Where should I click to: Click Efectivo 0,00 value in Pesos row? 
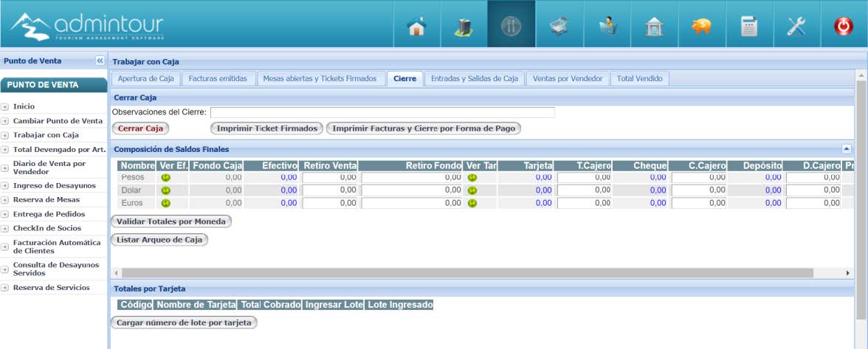click(x=289, y=178)
